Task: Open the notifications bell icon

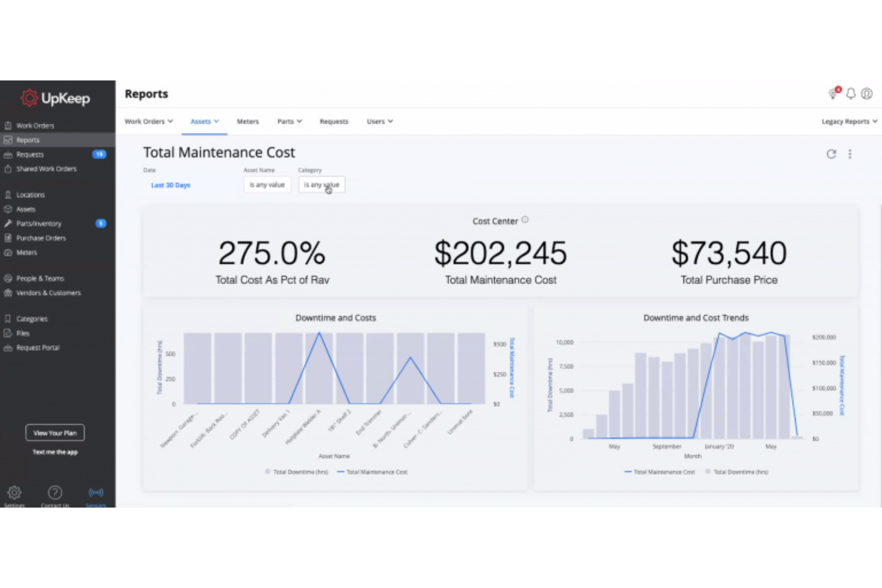Action: tap(850, 94)
